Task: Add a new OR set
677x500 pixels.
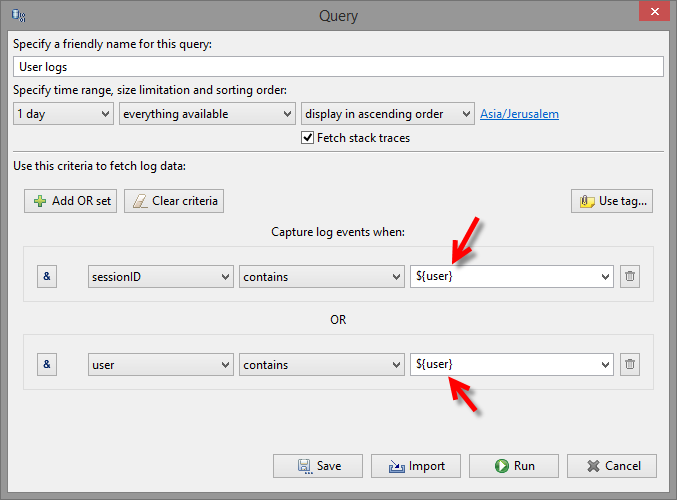Action: click(70, 201)
